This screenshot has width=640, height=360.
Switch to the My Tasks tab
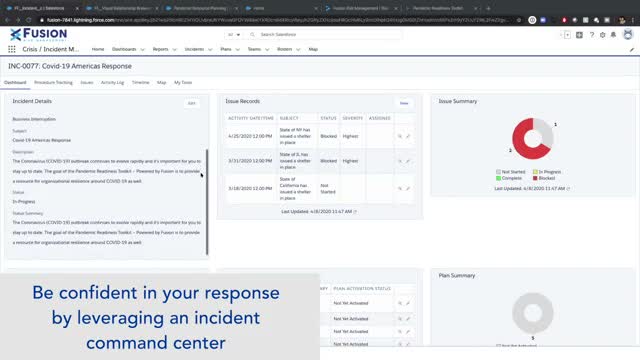[x=183, y=82]
